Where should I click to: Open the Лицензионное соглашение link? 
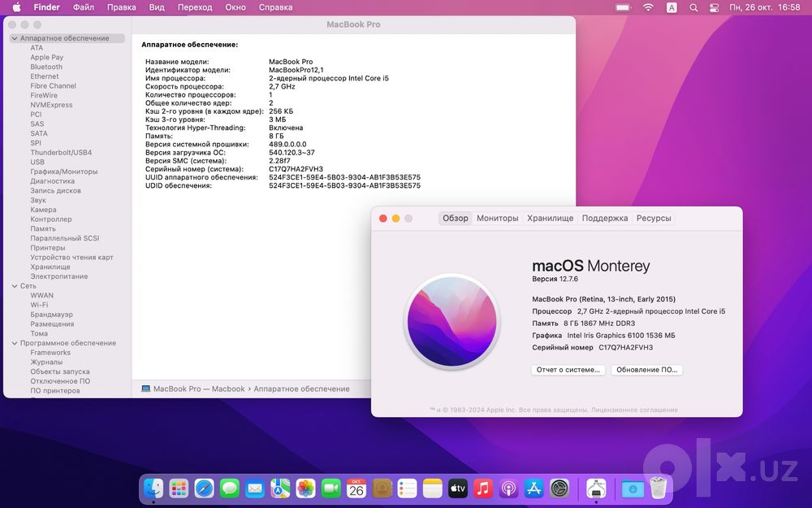point(634,410)
